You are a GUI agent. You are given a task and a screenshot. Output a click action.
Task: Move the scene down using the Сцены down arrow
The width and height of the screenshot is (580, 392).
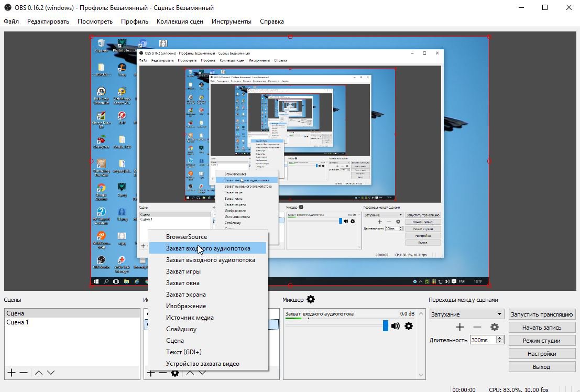pos(51,373)
